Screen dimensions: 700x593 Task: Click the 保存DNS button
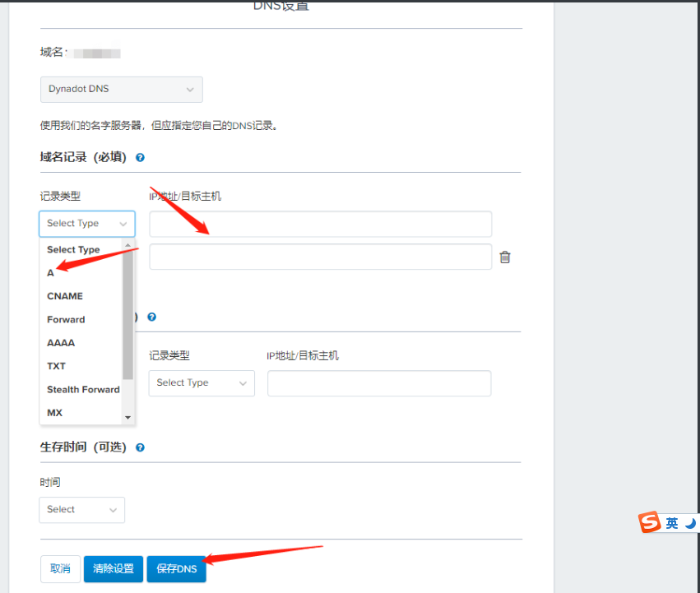coord(176,568)
